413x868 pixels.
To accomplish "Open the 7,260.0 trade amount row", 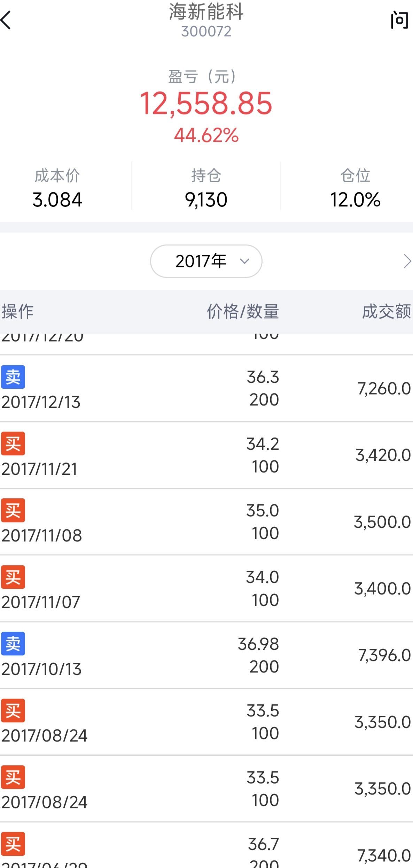I will coord(384,388).
